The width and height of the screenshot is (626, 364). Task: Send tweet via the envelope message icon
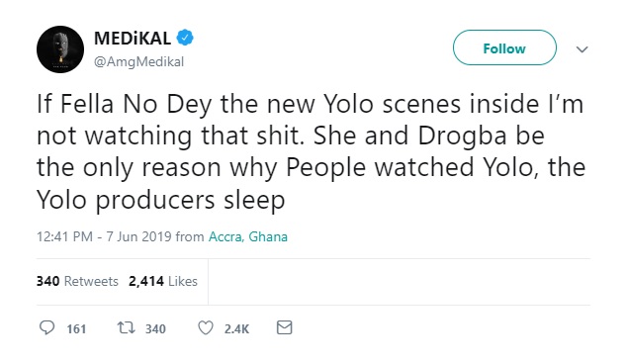(284, 327)
